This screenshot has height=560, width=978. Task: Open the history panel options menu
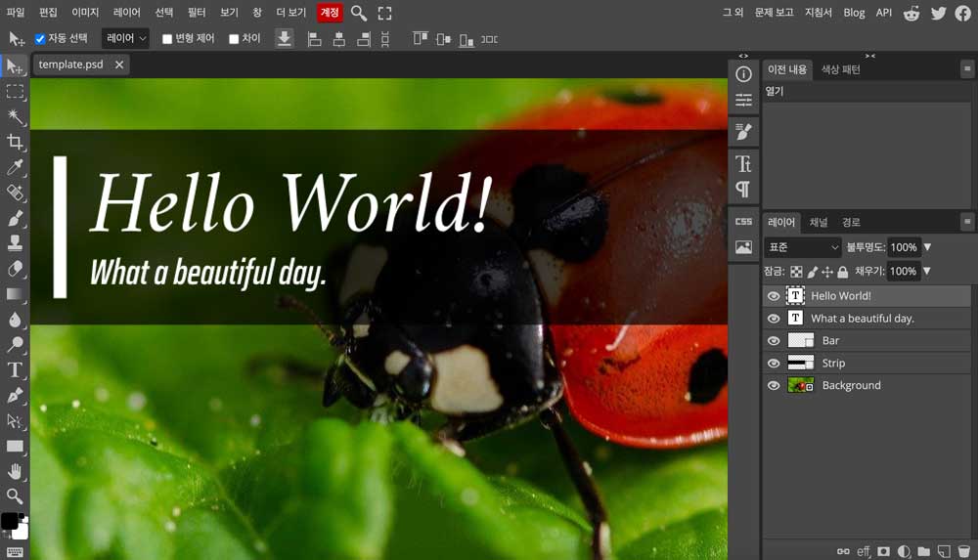tap(967, 68)
